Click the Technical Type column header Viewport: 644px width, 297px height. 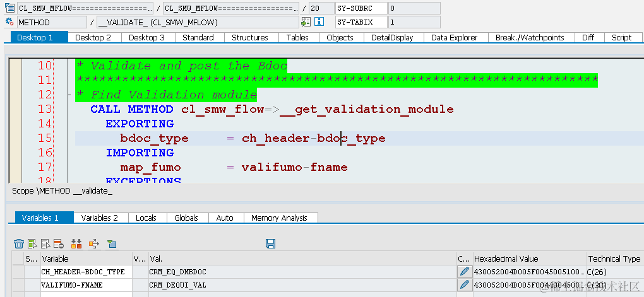(x=615, y=259)
